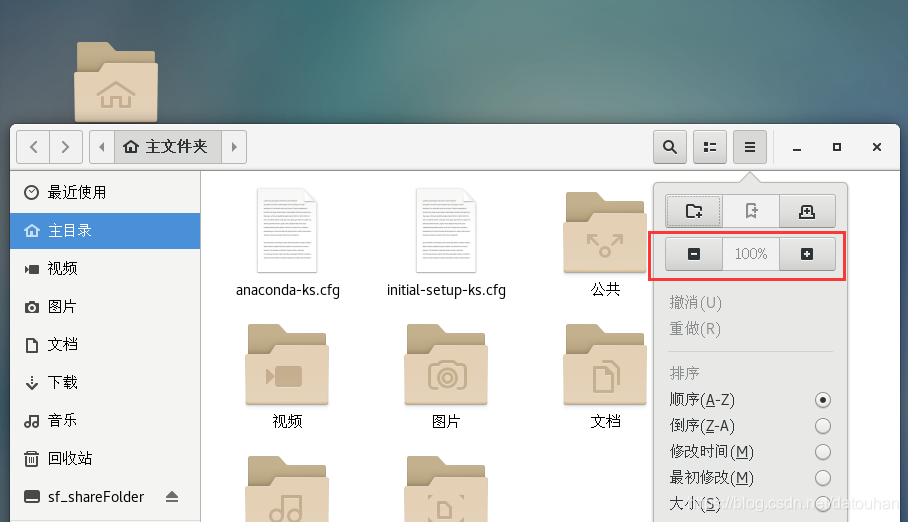Screen dimensions: 908x522
Task: Select the templates folder icon in bottom row
Action: (x=446, y=490)
